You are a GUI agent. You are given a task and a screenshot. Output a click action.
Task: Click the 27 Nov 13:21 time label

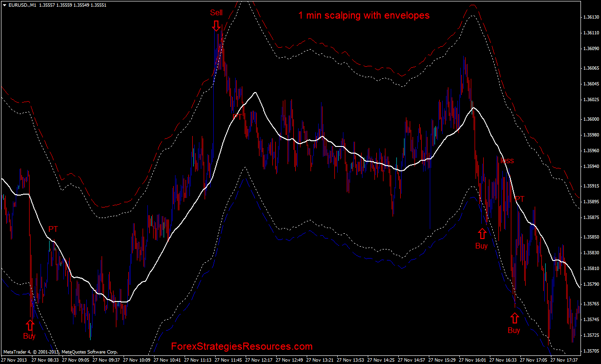[x=320, y=360]
